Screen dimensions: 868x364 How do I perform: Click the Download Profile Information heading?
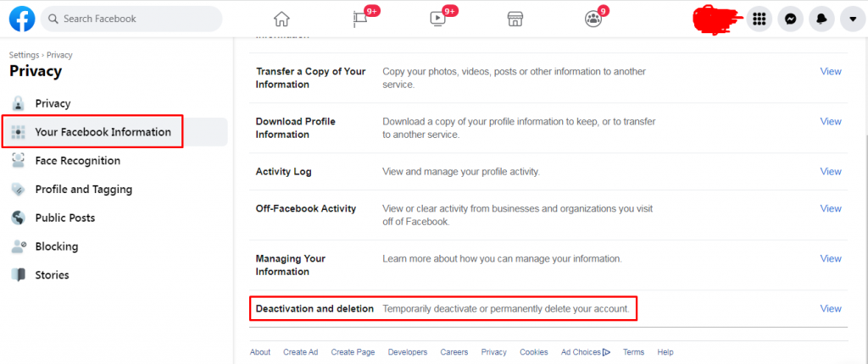[x=296, y=128]
